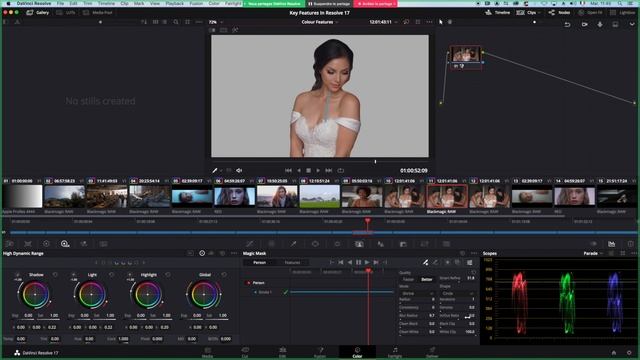Image resolution: width=640 pixels, height=360 pixels.
Task: Switch to the Person tab
Action: pyautogui.click(x=260, y=262)
